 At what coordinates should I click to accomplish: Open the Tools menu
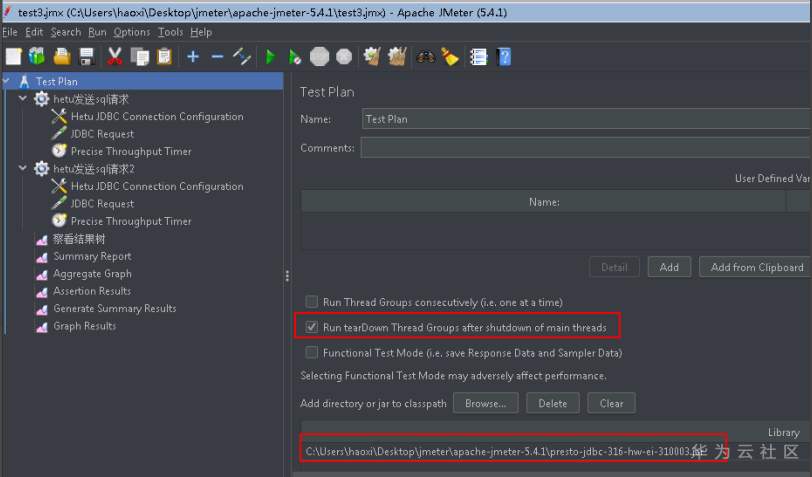coord(170,32)
